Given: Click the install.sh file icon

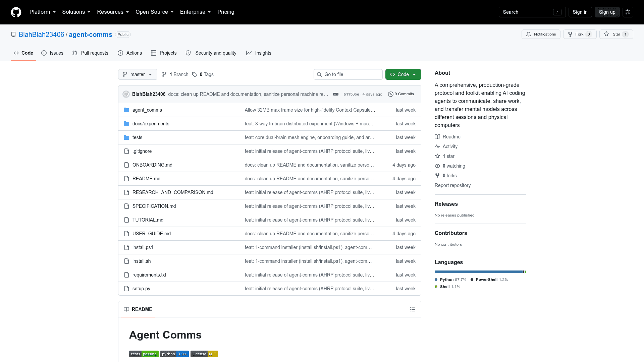Looking at the screenshot, I should pyautogui.click(x=126, y=261).
